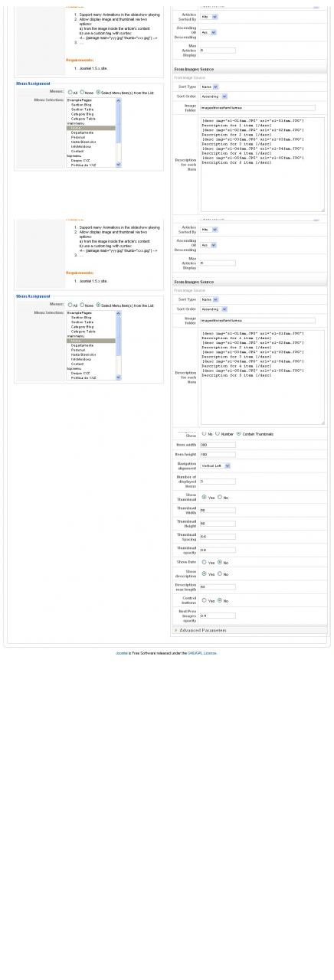The height and width of the screenshot is (980, 334).
Task: Select 'Section Table' in lower Menu Selection list
Action: point(90,322)
